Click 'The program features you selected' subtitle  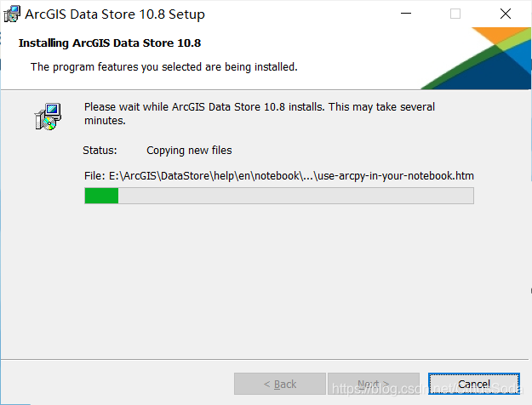[x=164, y=67]
